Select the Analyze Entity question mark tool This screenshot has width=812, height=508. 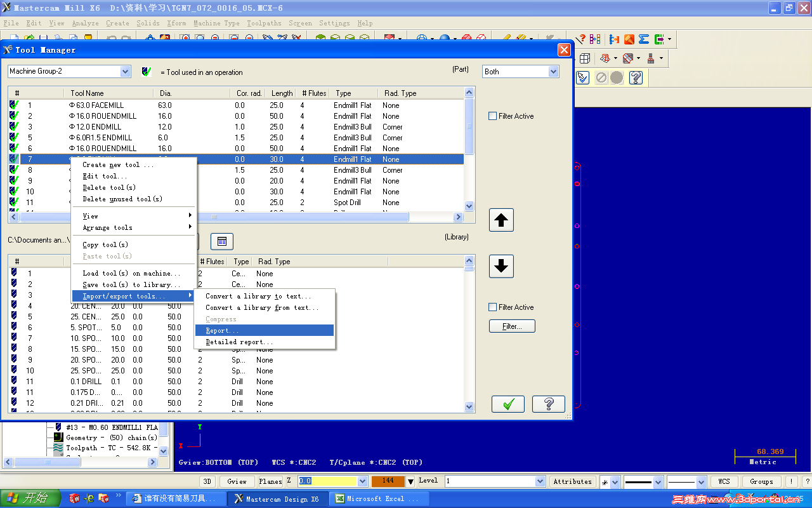coord(582,39)
